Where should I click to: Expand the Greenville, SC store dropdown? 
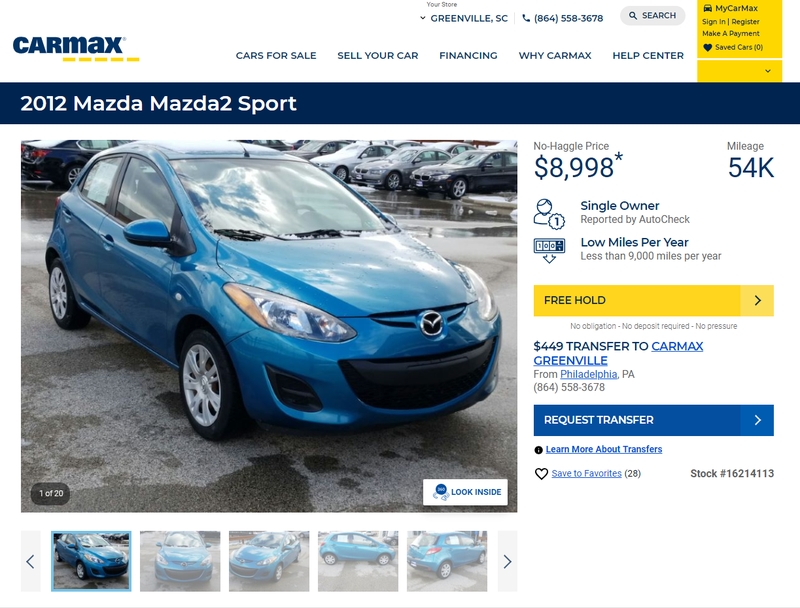(464, 18)
